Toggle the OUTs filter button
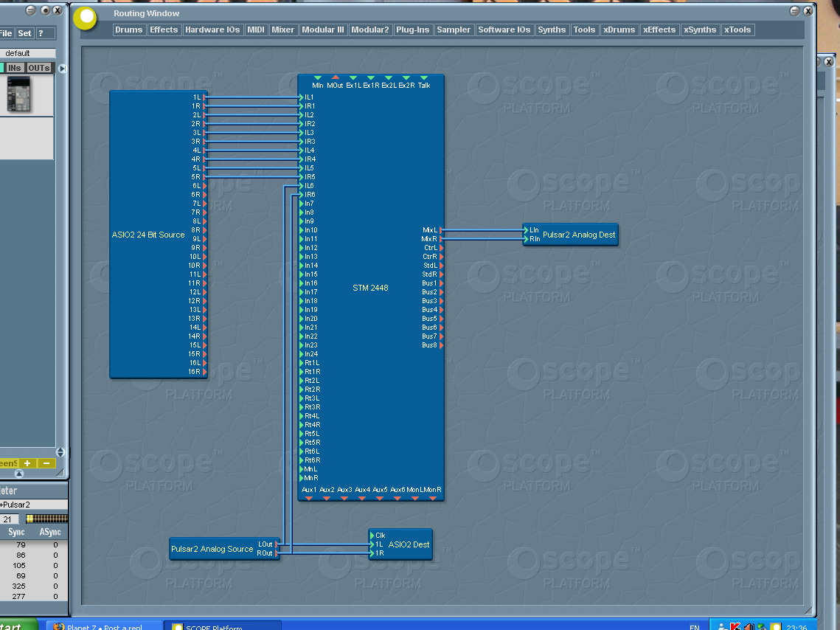 pos(39,68)
